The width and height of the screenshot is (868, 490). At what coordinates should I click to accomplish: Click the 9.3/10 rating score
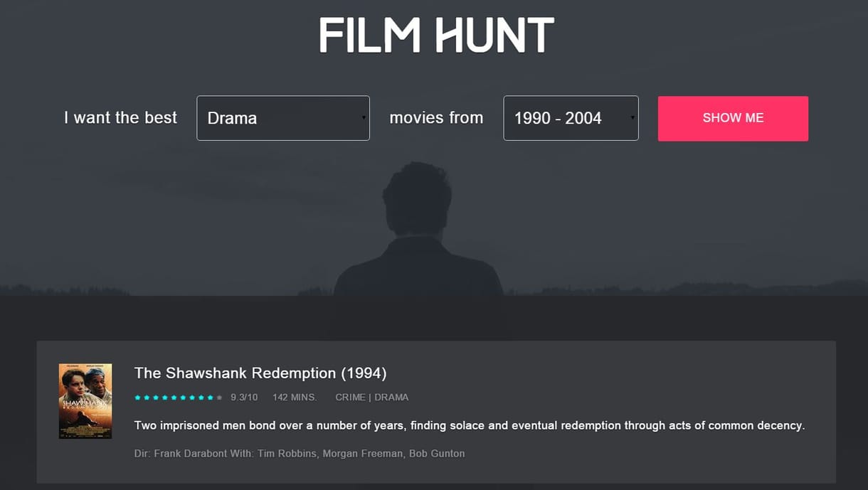point(244,398)
